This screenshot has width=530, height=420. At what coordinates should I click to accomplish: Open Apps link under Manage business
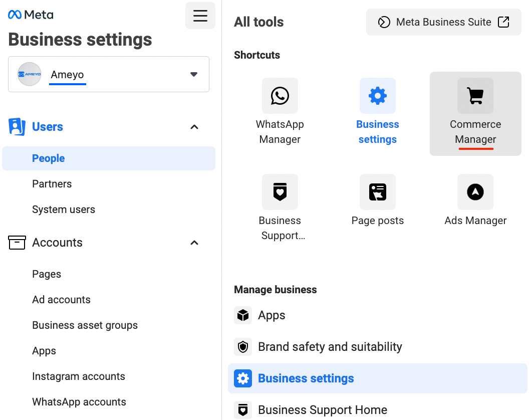[x=272, y=315]
